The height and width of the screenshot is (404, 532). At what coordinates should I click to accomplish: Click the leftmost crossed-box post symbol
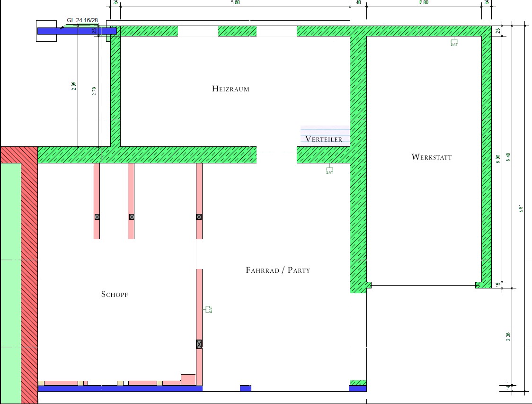click(x=97, y=217)
